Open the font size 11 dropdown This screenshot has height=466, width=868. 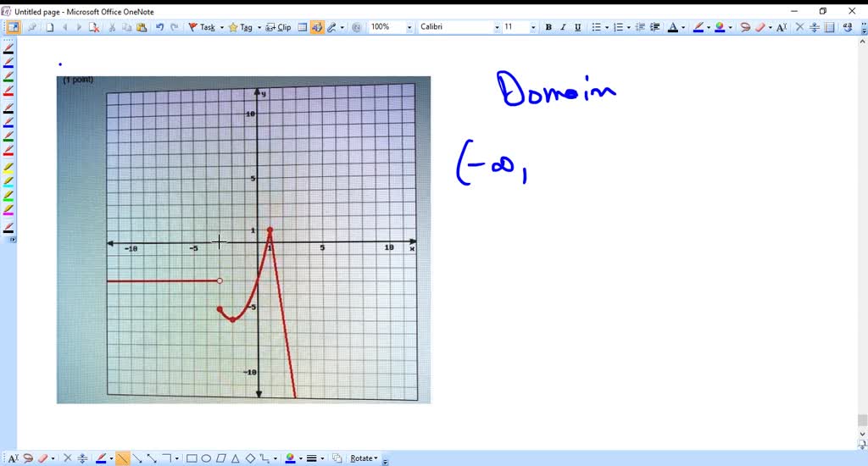533,27
